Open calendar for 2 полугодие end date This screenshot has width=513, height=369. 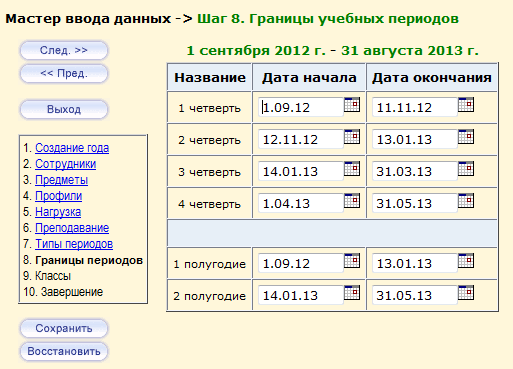466,292
